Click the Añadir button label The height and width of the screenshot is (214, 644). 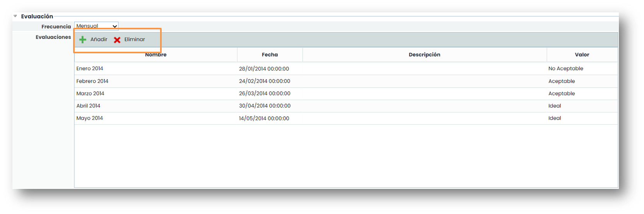(99, 39)
